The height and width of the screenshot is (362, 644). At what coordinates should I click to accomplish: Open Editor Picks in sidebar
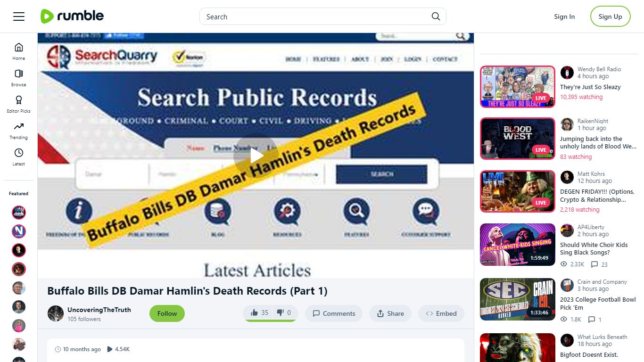tap(19, 104)
